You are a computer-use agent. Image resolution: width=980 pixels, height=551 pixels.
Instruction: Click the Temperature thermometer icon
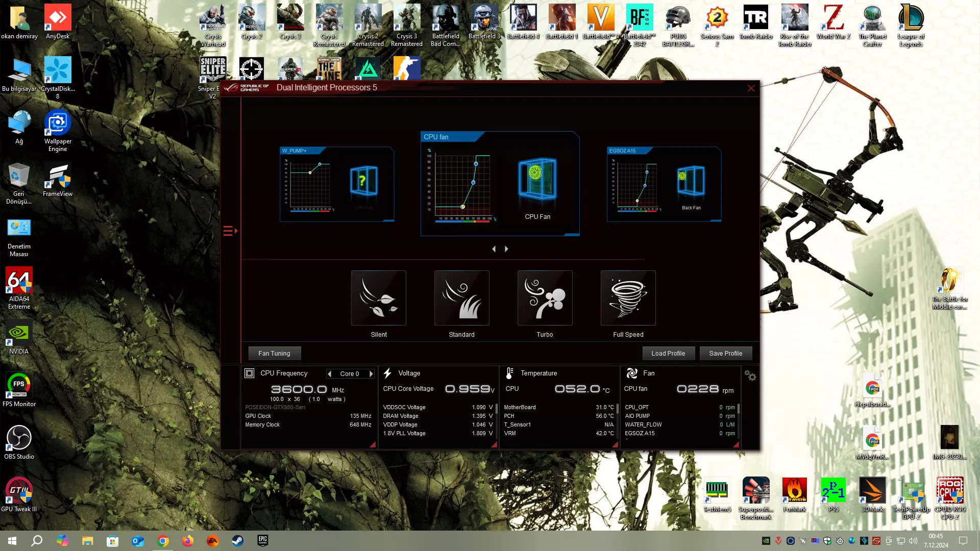coord(509,373)
